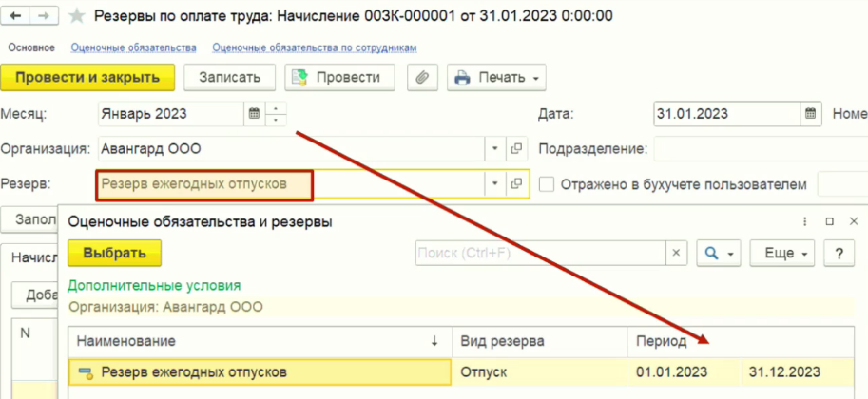Click the back navigation arrow
868x399 pixels.
coord(16,16)
